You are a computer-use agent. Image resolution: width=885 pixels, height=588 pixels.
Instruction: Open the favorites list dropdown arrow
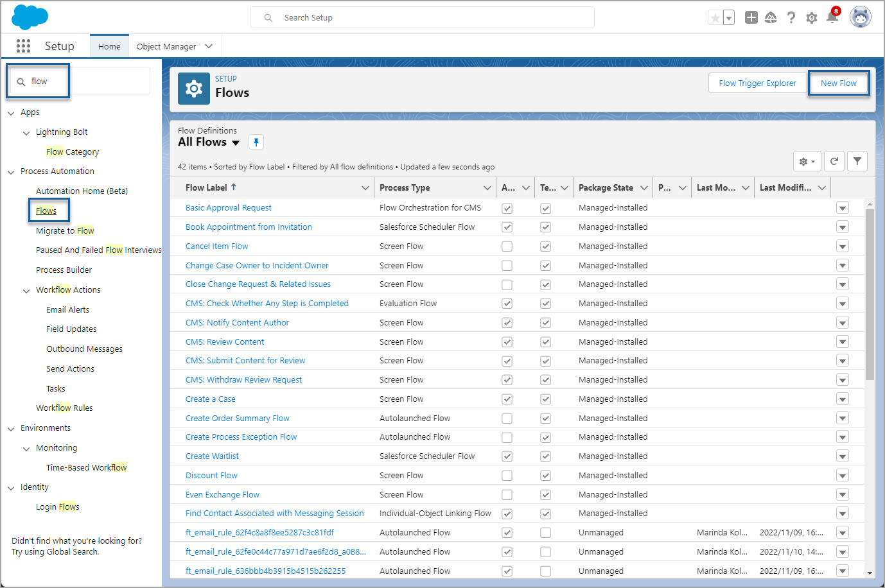tap(728, 18)
